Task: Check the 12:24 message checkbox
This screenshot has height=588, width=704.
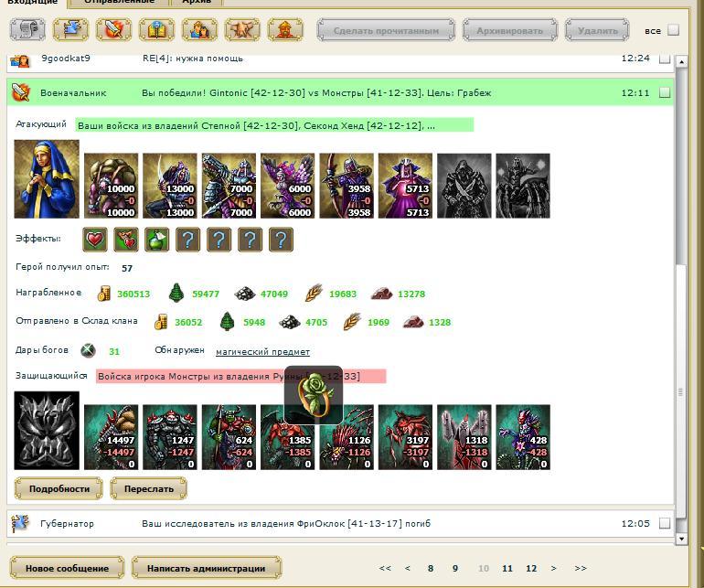Action: point(665,59)
